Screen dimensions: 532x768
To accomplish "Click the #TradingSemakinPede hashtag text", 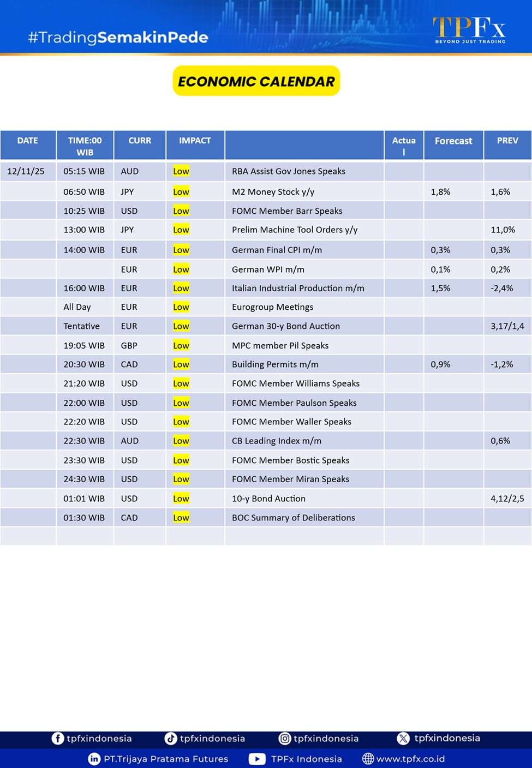I will 118,37.
